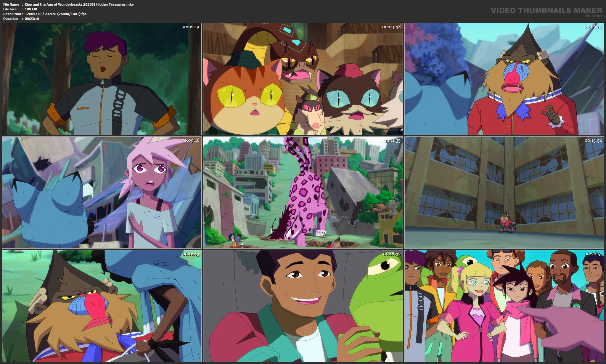
Task: Click the 188 MB file size value
Action: click(x=31, y=9)
